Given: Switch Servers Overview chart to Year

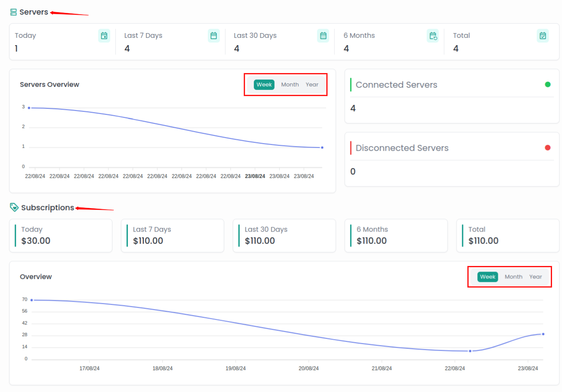Looking at the screenshot, I should [x=312, y=84].
